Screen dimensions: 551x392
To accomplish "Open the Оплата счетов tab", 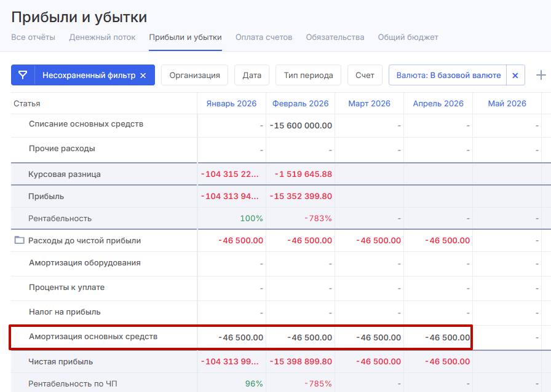I will [264, 37].
